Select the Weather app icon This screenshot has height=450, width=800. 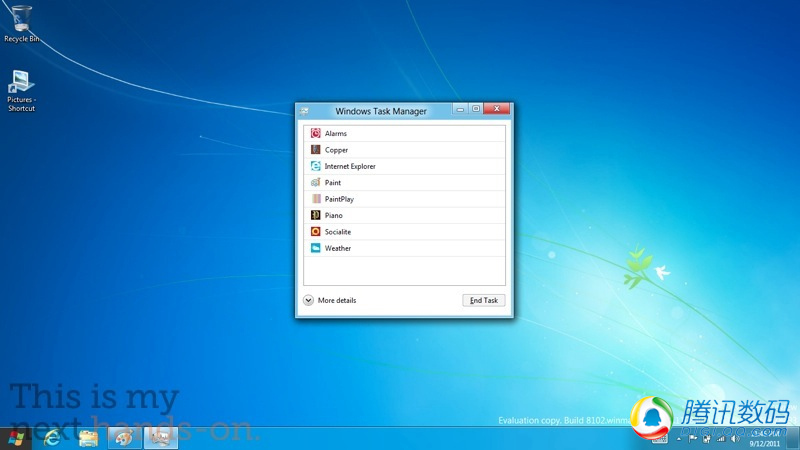pos(316,247)
